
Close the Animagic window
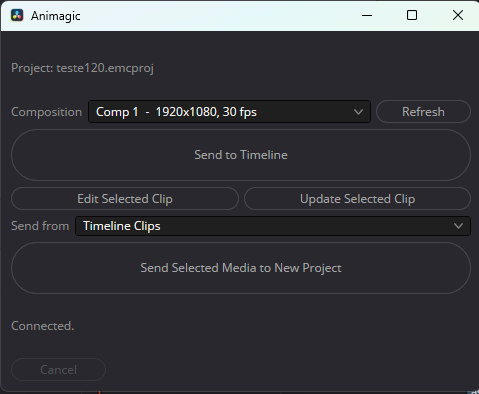tap(458, 15)
